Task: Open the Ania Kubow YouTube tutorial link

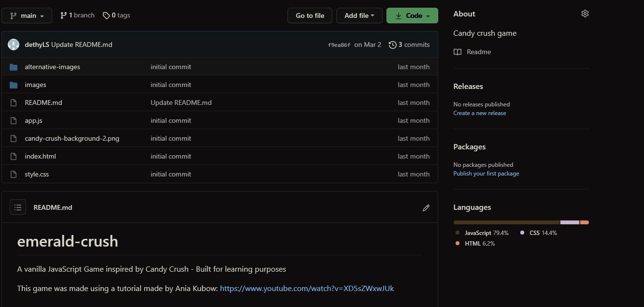Action: 307,289
